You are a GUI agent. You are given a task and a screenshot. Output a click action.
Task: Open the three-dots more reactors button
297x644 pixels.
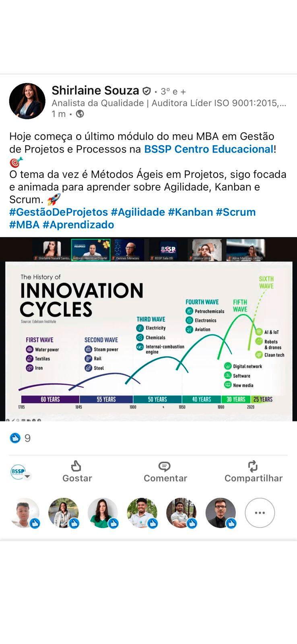pyautogui.click(x=260, y=513)
